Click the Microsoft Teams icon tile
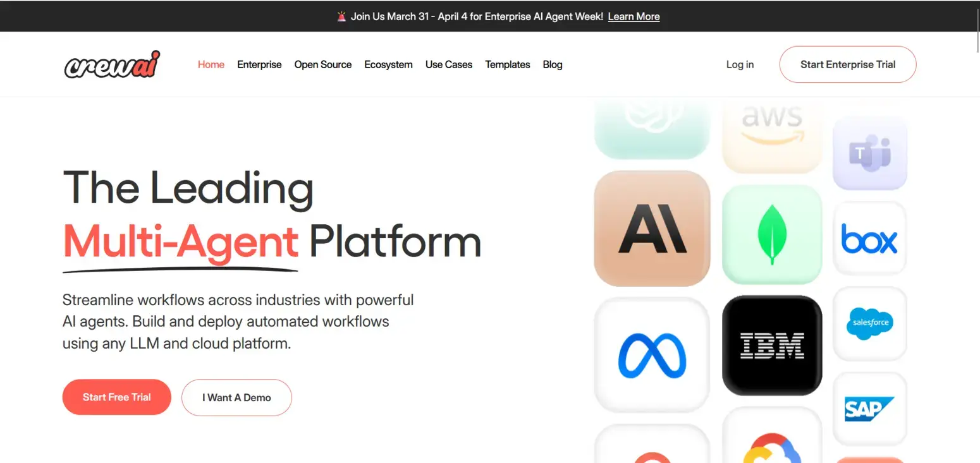The height and width of the screenshot is (463, 980). 869,153
